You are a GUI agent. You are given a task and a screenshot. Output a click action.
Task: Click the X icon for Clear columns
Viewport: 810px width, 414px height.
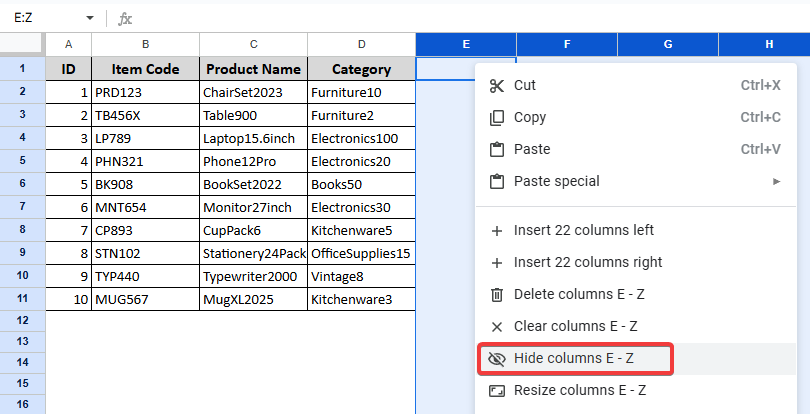pyautogui.click(x=496, y=326)
